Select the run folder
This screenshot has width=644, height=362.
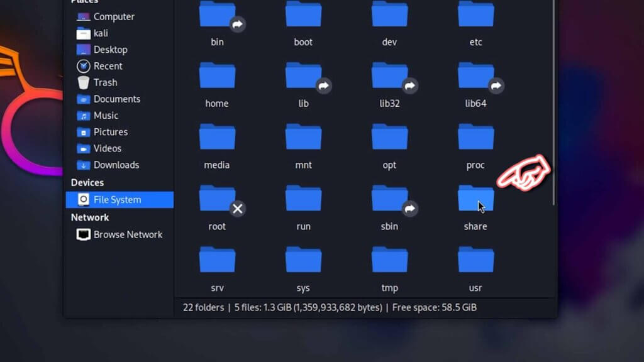pos(303,198)
